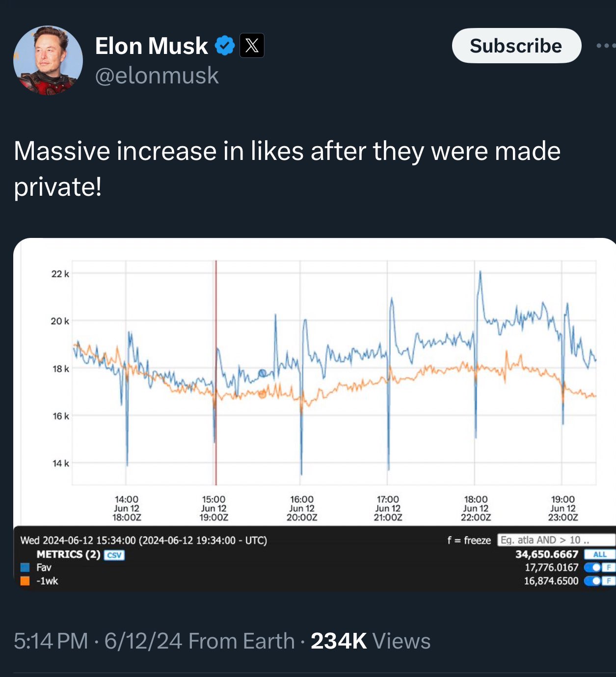Screen dimensions: 616x677
Task: Download metrics using the CSV button
Action: [114, 555]
